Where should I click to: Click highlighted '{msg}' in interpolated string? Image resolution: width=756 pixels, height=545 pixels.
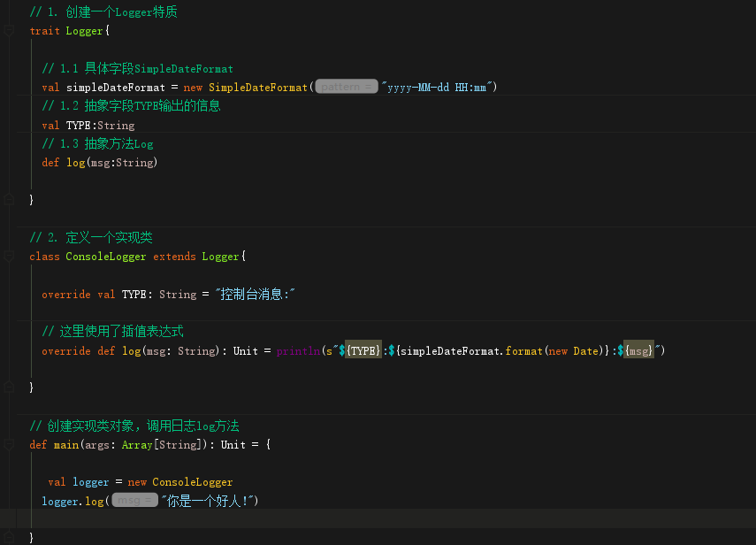tap(638, 350)
